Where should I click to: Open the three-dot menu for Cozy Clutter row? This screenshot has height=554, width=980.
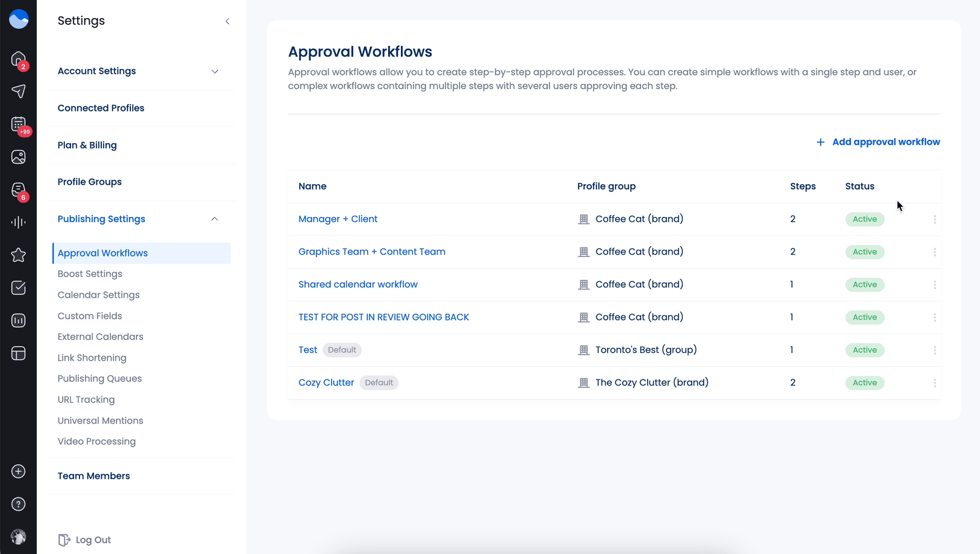(x=935, y=383)
